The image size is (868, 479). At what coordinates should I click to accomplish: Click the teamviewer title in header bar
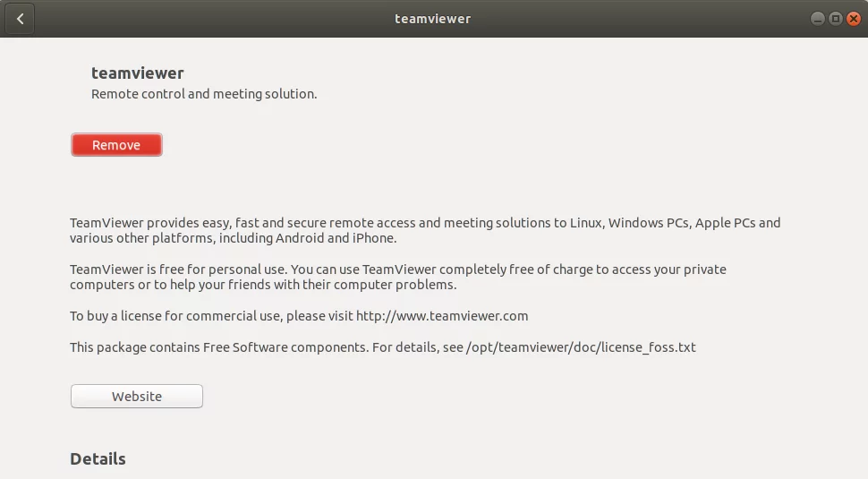tap(433, 19)
